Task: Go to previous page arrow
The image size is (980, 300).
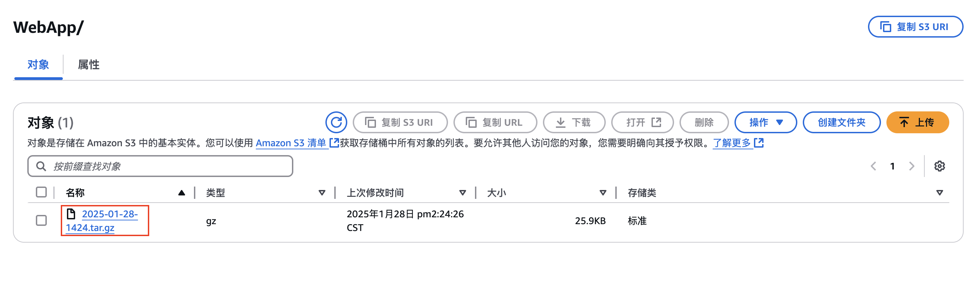Action: 873,166
